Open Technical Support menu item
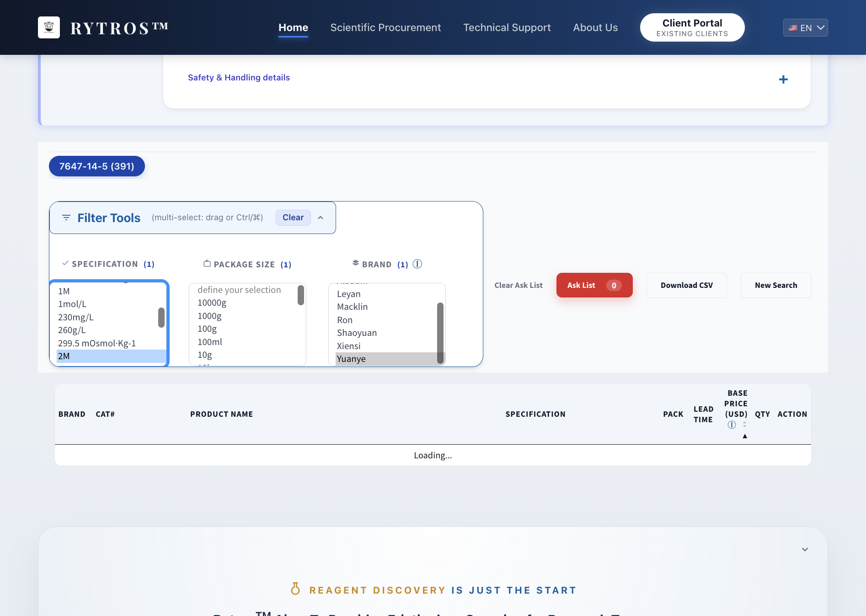 [507, 27]
